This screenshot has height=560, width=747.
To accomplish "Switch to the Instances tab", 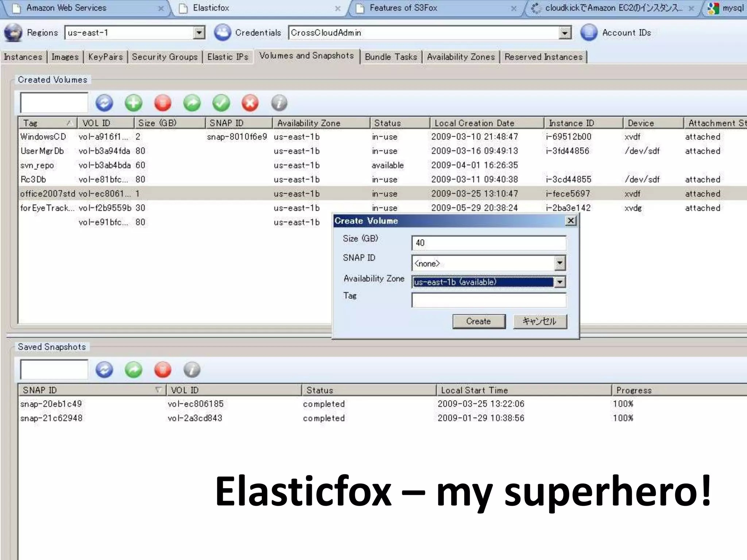I will coord(23,57).
